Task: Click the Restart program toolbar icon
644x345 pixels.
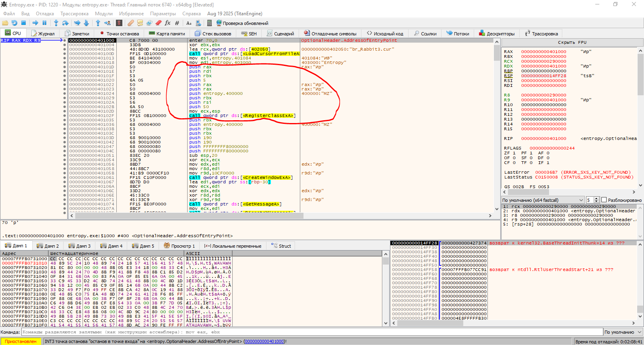Action: point(14,23)
